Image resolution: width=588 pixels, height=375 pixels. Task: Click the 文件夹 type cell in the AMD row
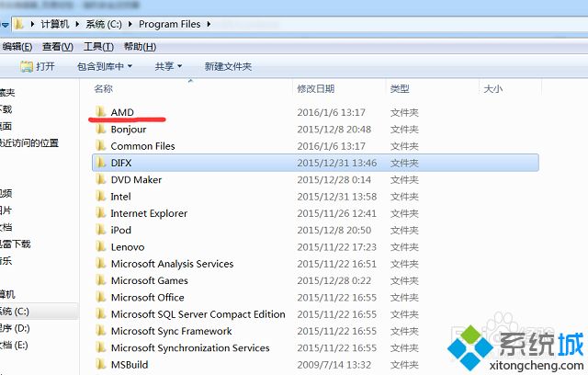(x=404, y=112)
